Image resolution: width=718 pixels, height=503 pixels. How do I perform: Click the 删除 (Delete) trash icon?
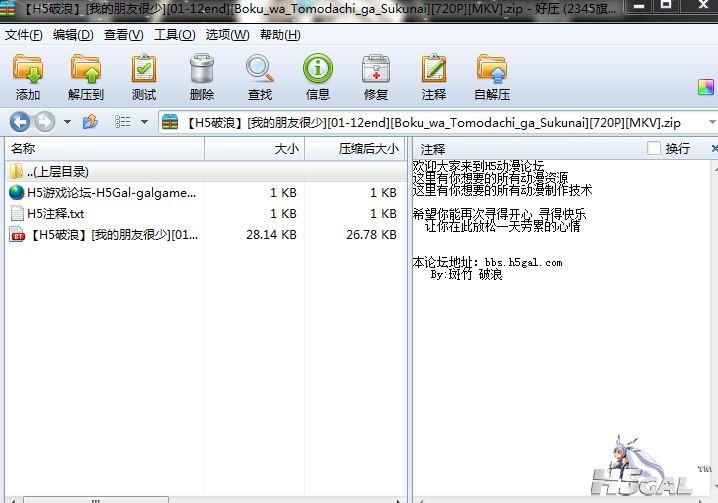(201, 77)
